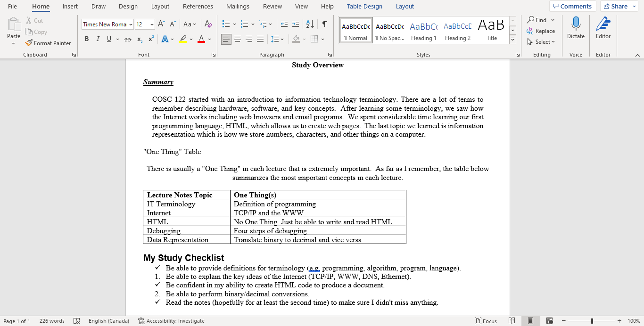Click the proofing check icon in status bar
Viewport: 644px width, 326px height.
(x=77, y=321)
